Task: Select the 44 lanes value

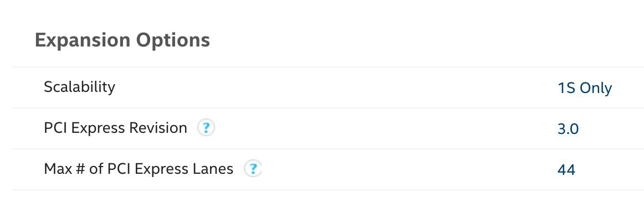Action: (566, 170)
